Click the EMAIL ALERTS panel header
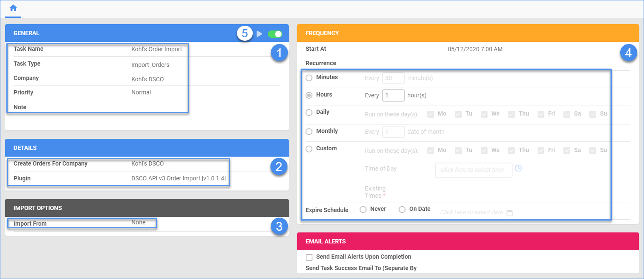The width and height of the screenshot is (644, 279). point(468,241)
